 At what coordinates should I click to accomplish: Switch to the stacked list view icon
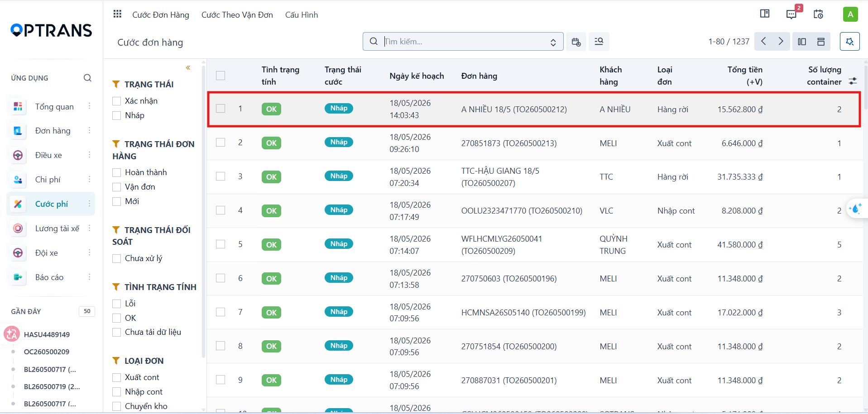coord(821,41)
